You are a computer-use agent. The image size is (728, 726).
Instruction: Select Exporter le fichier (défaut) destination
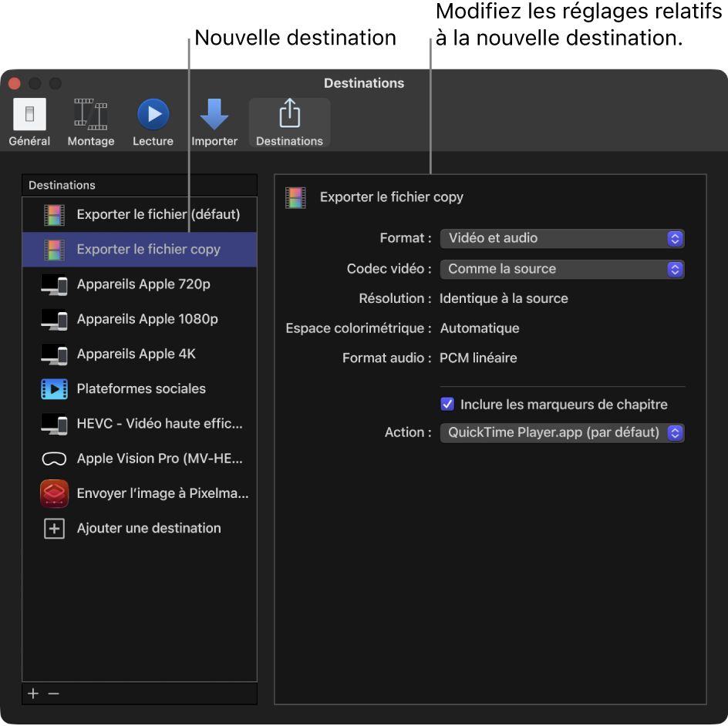click(x=140, y=215)
